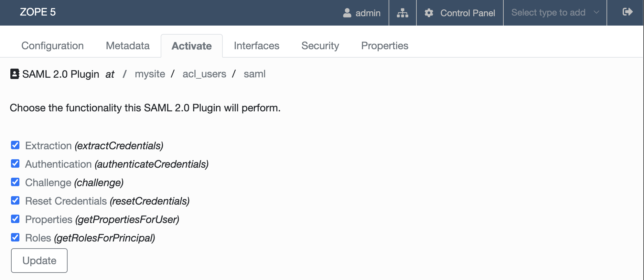Toggle Reset Credentials checkbox
Image resolution: width=644 pixels, height=280 pixels.
[15, 200]
